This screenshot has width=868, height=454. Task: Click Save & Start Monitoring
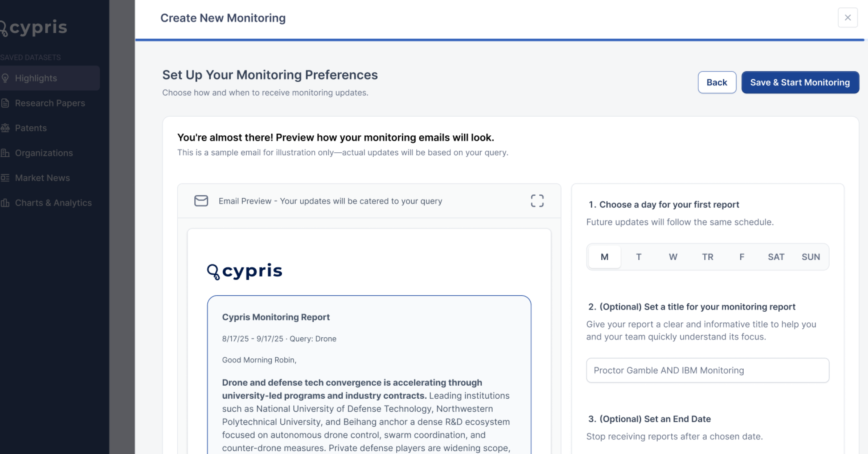800,82
